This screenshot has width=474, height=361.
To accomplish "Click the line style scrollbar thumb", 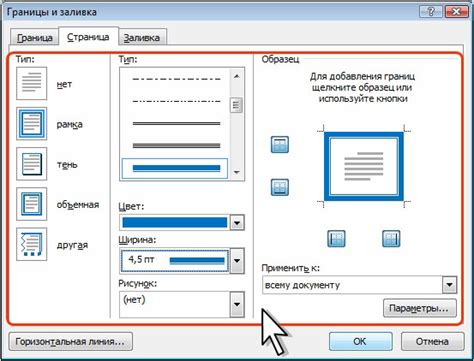I will tap(236, 105).
